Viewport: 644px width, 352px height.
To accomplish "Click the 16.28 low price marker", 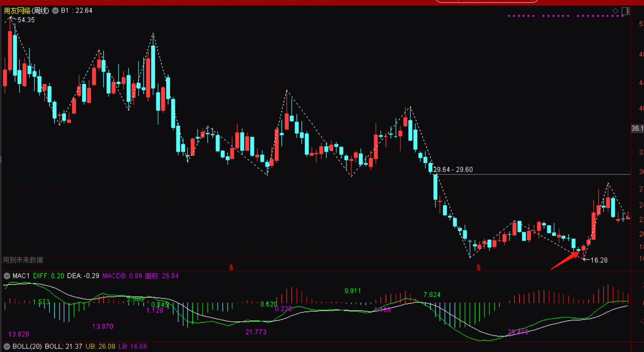I will [599, 260].
